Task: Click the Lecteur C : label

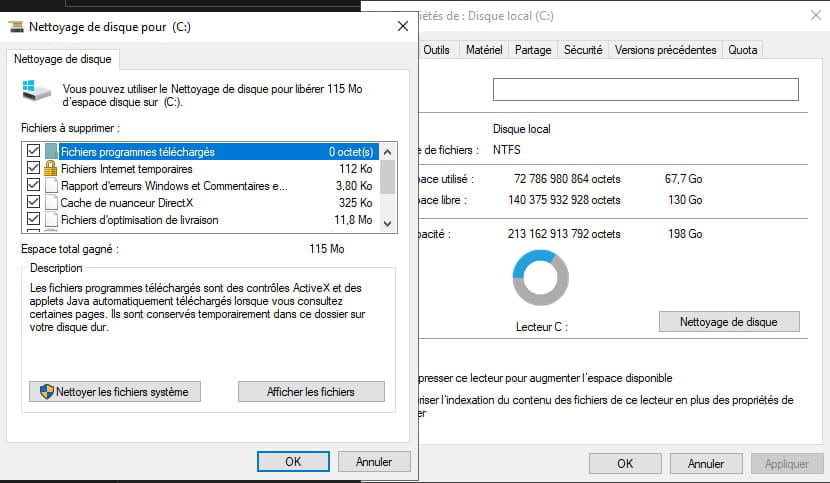Action: click(x=542, y=327)
